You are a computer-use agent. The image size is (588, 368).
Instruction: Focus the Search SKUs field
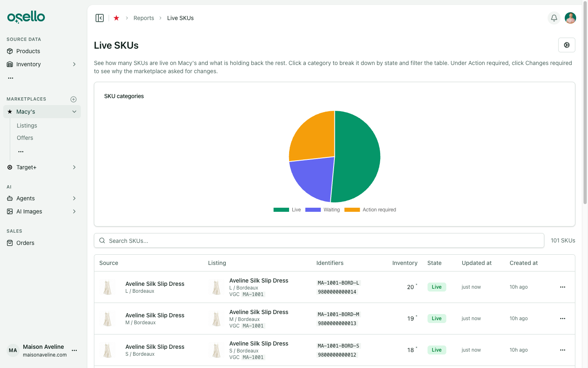click(319, 240)
